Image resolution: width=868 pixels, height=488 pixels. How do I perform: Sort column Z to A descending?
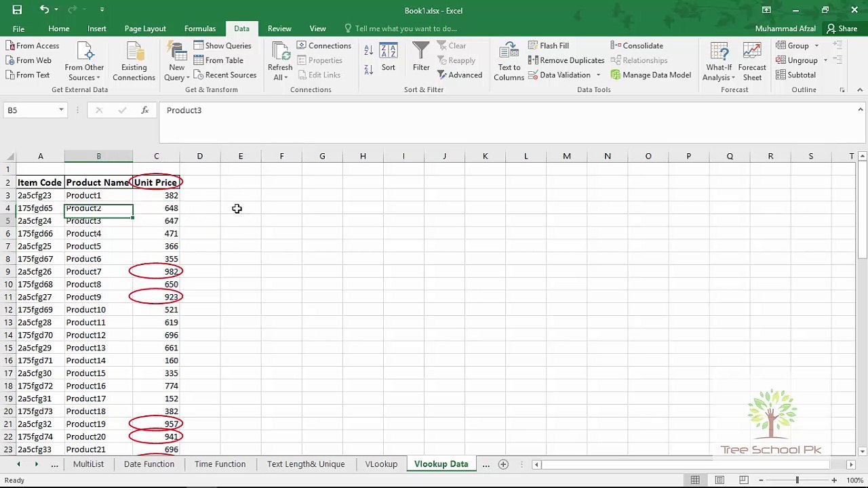point(368,69)
